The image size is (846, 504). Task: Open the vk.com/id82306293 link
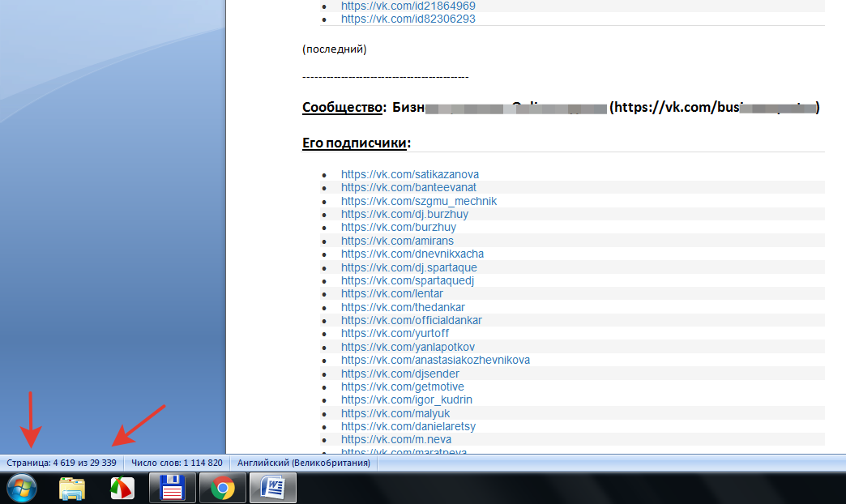408,19
